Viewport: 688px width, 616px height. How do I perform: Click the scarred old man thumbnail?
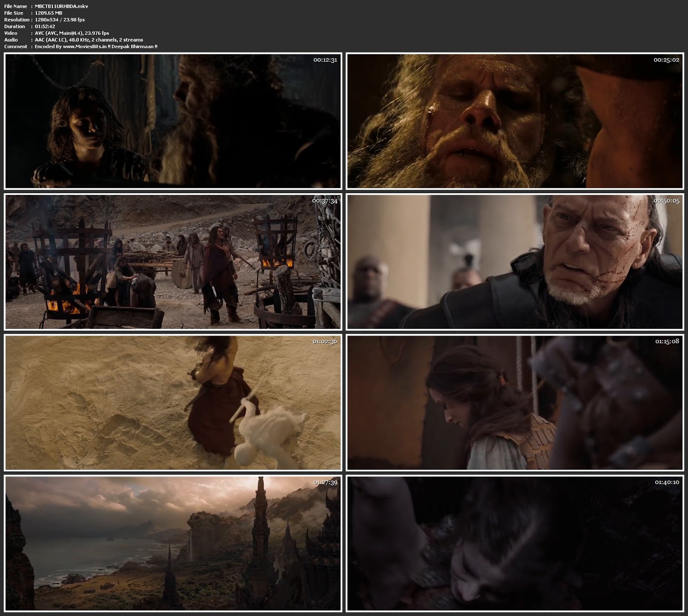(515, 262)
